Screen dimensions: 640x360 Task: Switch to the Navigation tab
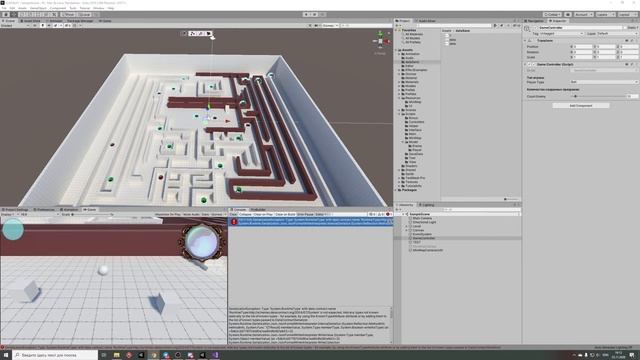click(535, 21)
